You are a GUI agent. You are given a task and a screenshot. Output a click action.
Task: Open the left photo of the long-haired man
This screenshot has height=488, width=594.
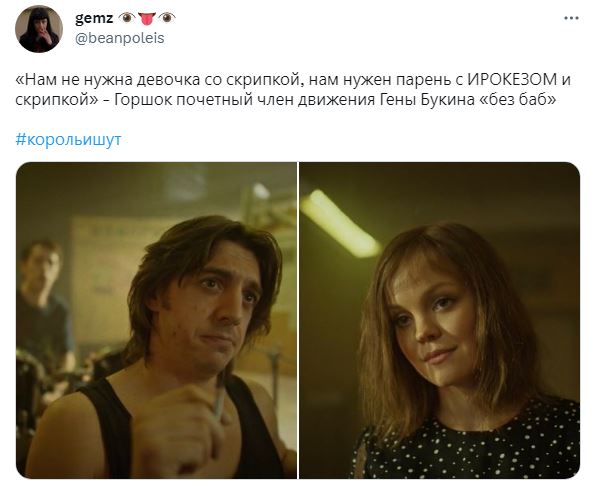156,320
